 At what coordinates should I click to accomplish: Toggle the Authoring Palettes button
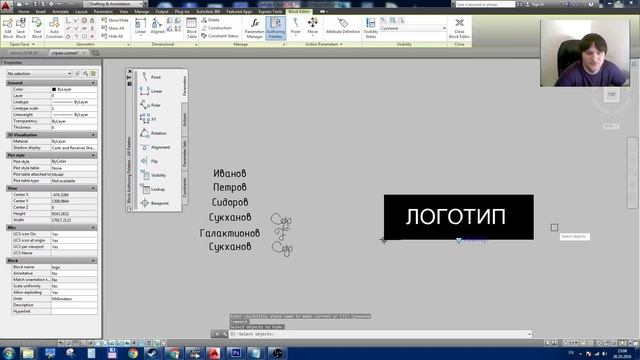click(276, 28)
